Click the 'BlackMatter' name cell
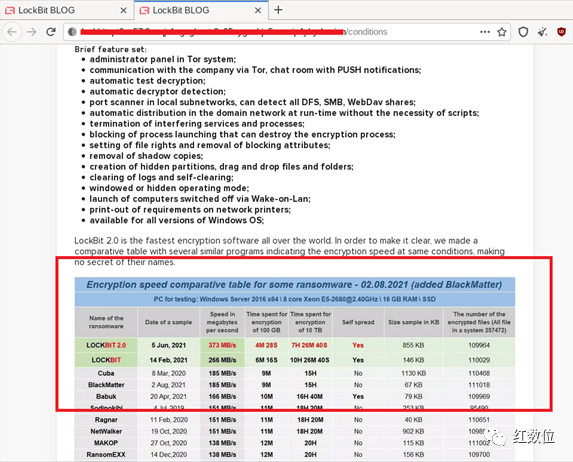This screenshot has height=462, width=573. tap(106, 385)
